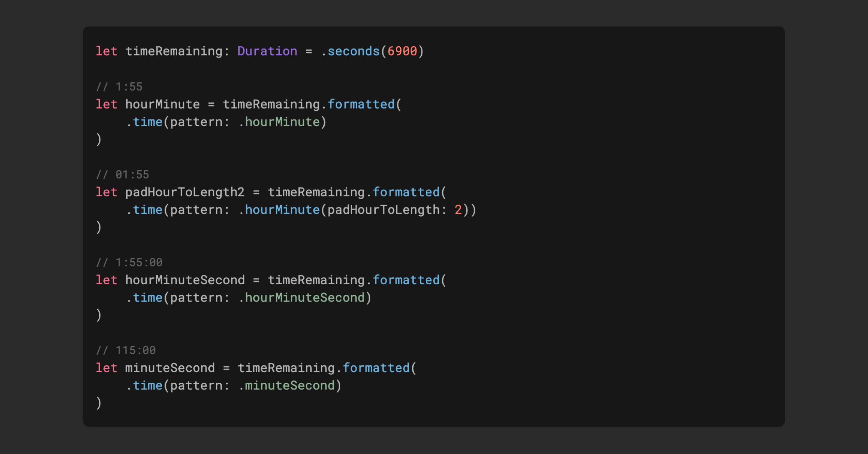Click the comment showing 01:55
This screenshot has height=454, width=868.
coord(123,174)
